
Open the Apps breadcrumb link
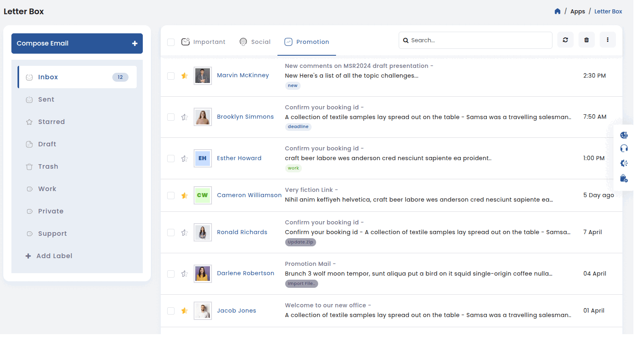(x=577, y=11)
